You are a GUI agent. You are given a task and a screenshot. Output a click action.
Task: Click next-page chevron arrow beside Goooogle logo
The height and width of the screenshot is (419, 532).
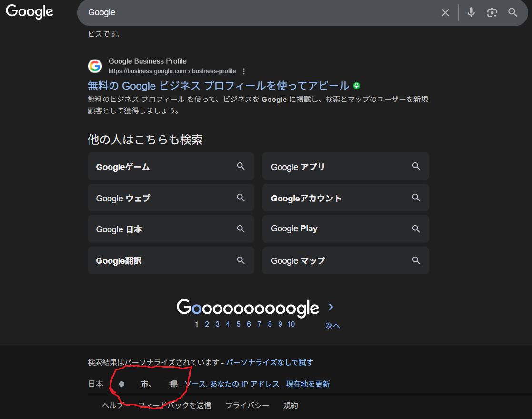pos(331,307)
